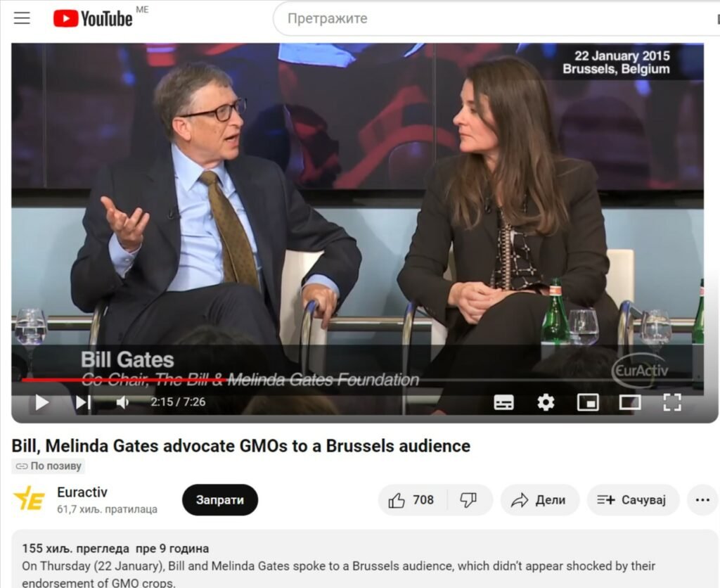Viewport: 720px width, 588px height.
Task: Switch to theater mode
Action: click(630, 403)
